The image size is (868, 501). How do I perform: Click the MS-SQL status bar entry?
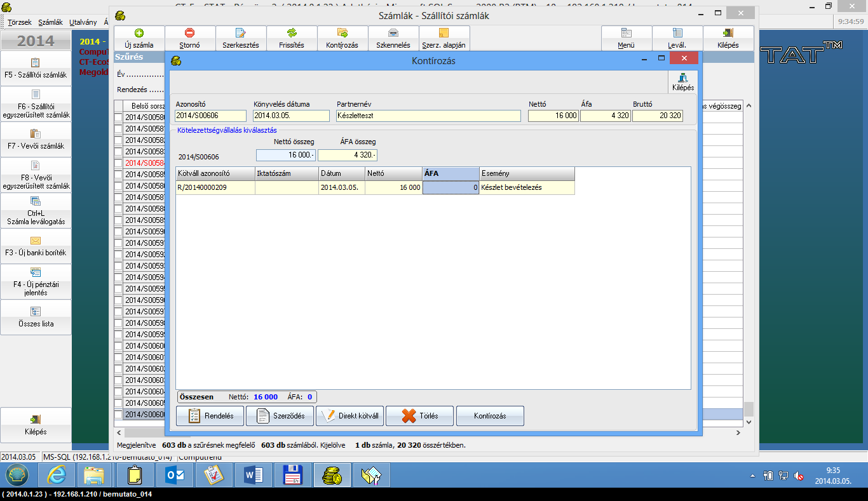(109, 457)
